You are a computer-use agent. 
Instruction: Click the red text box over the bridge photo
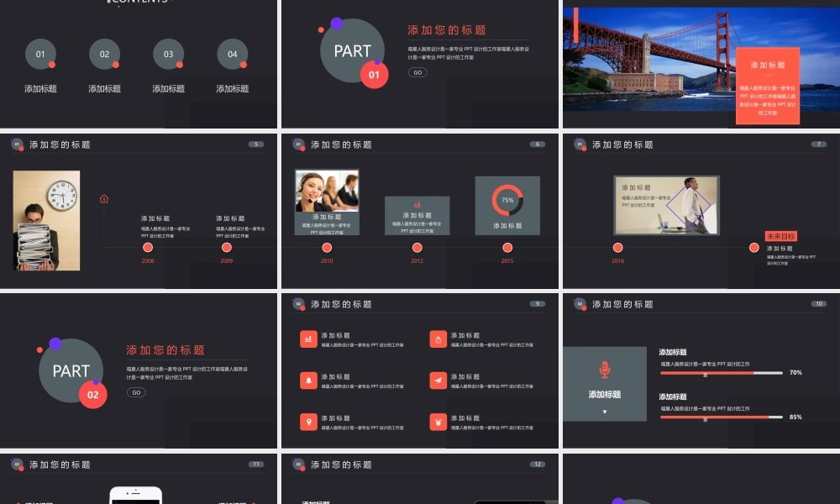click(x=768, y=86)
